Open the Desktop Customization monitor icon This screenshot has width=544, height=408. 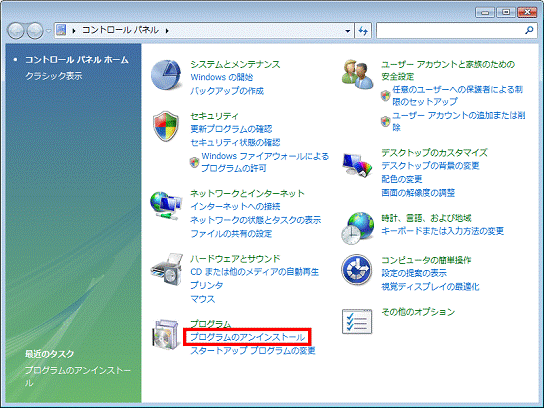[357, 164]
